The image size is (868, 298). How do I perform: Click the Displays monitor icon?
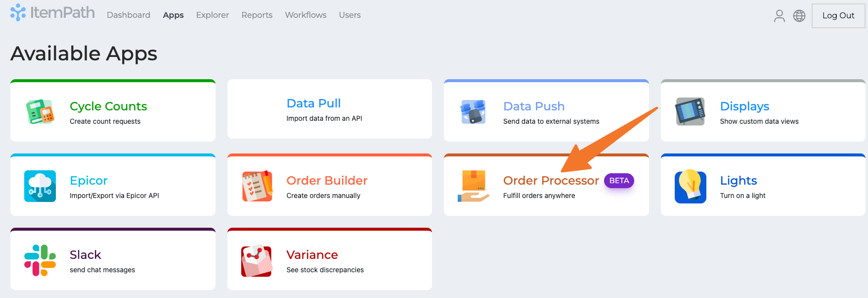click(690, 111)
